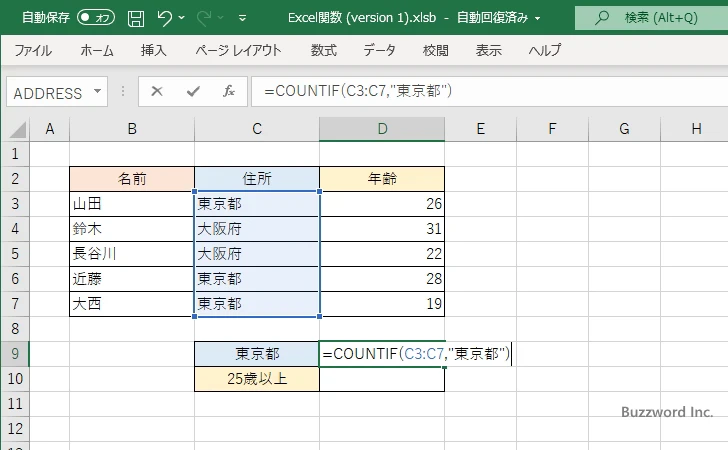The height and width of the screenshot is (450, 728).
Task: Switch to the 数式 ribbon tab
Action: [323, 50]
